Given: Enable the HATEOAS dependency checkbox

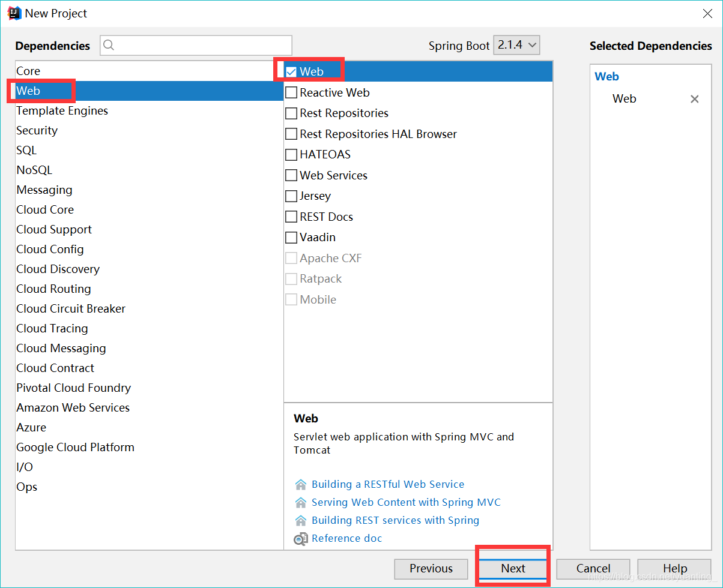Looking at the screenshot, I should pyautogui.click(x=291, y=154).
